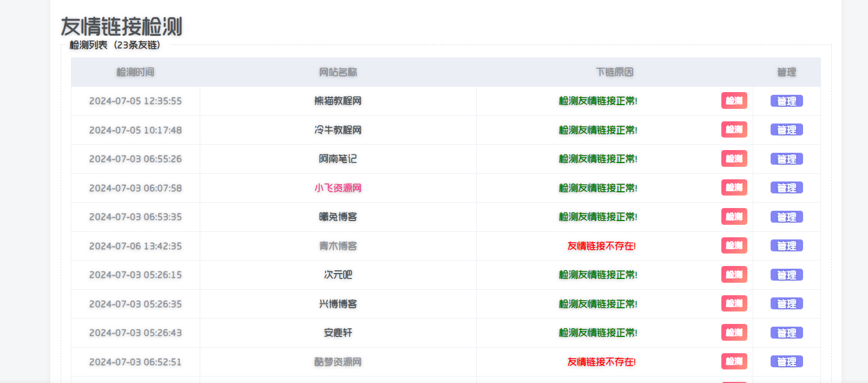Run 检测 for 安鹿轩 row
868x383 pixels.
(734, 333)
